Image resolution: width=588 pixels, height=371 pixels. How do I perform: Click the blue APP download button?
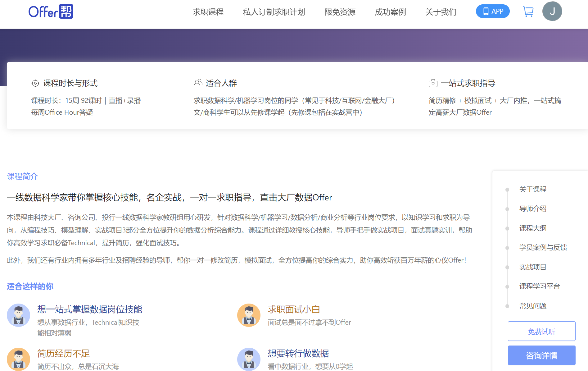[493, 11]
